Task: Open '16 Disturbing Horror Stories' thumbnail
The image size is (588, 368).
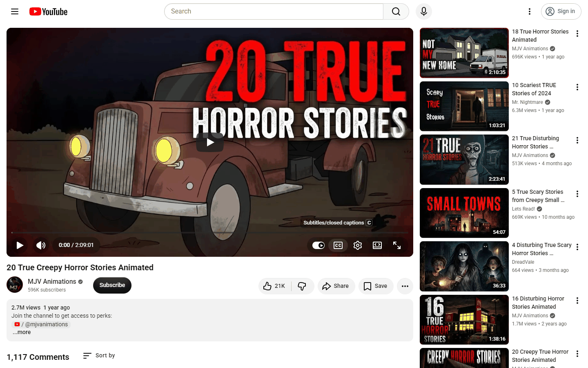Action: [x=464, y=320]
